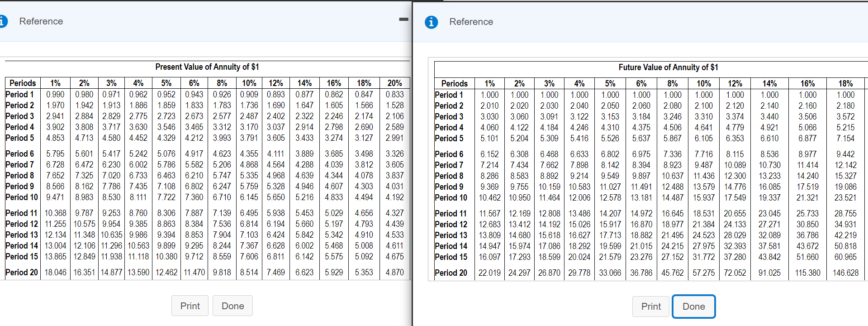Select Future Value cell 22.019 in Period 20 row
This screenshot has width=868, height=326.
(489, 273)
